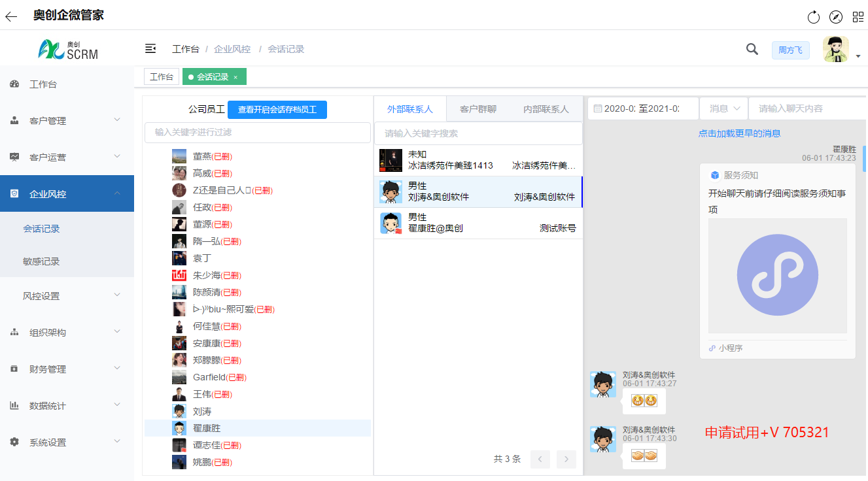The image size is (868, 481).
Task: Select employee 刘涛 in the list
Action: [x=202, y=412]
